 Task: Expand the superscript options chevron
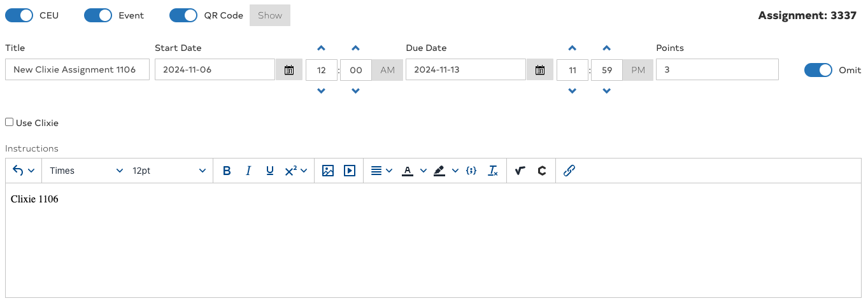tap(304, 171)
